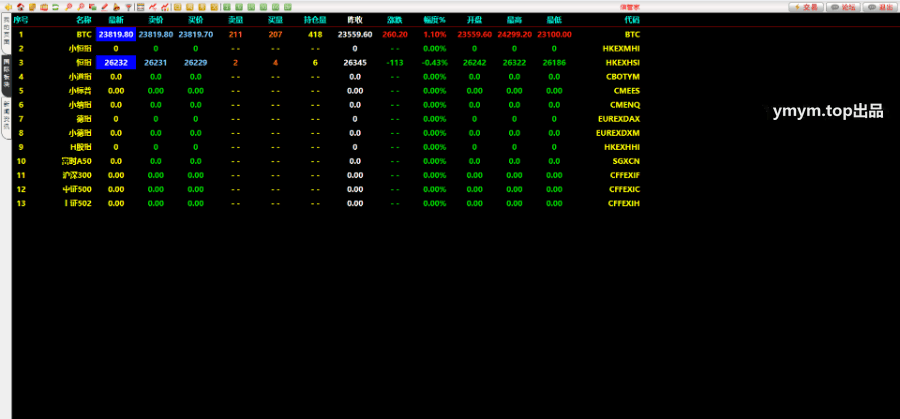
Task: Select the 中证500 row name
Action: pos(77,189)
